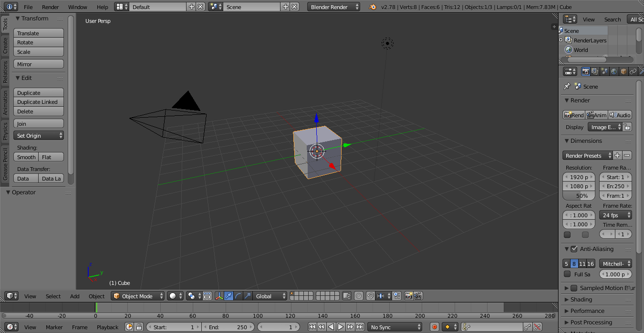Image resolution: width=644 pixels, height=333 pixels.
Task: Select the rotate manipulator arc icon
Action: click(239, 296)
